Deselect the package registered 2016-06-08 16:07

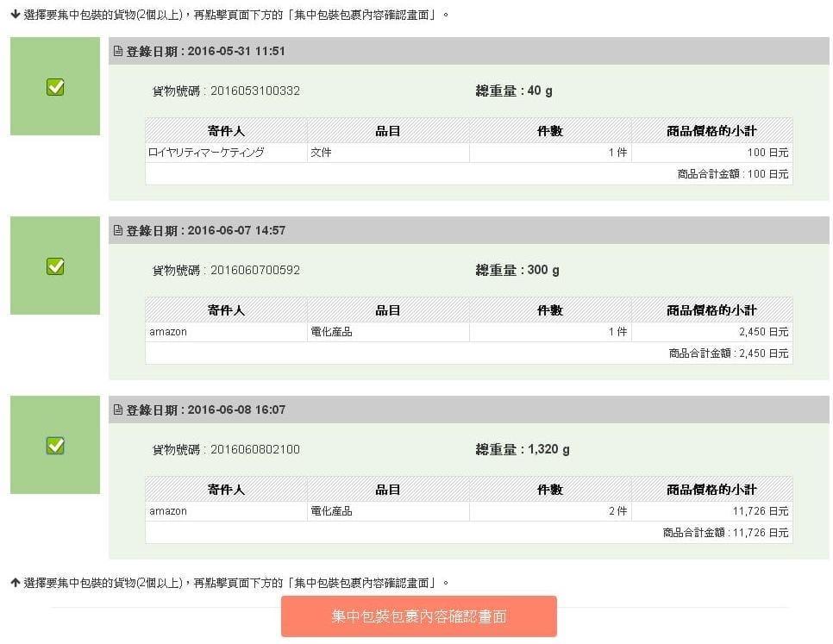click(55, 446)
